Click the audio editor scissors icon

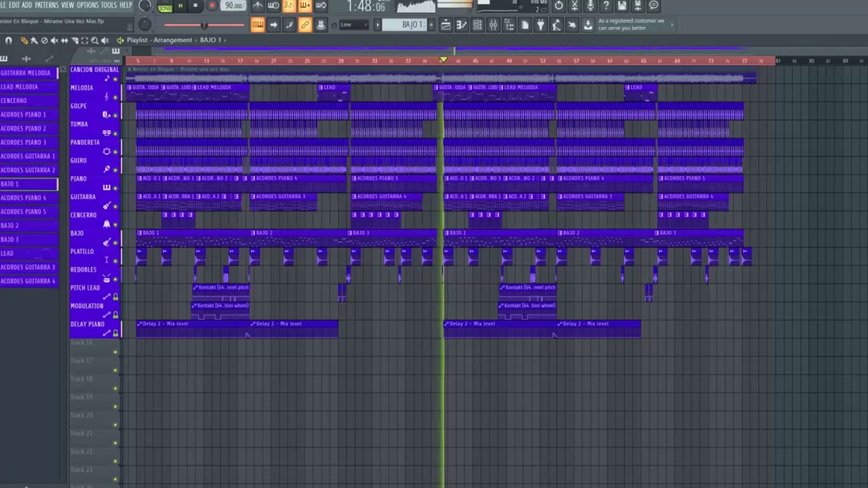(x=574, y=6)
